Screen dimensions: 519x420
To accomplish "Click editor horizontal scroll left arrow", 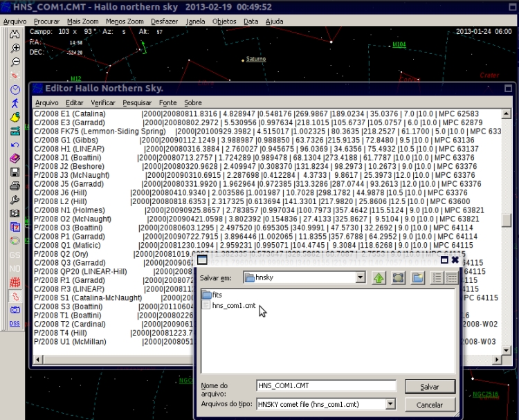I will tap(38, 359).
